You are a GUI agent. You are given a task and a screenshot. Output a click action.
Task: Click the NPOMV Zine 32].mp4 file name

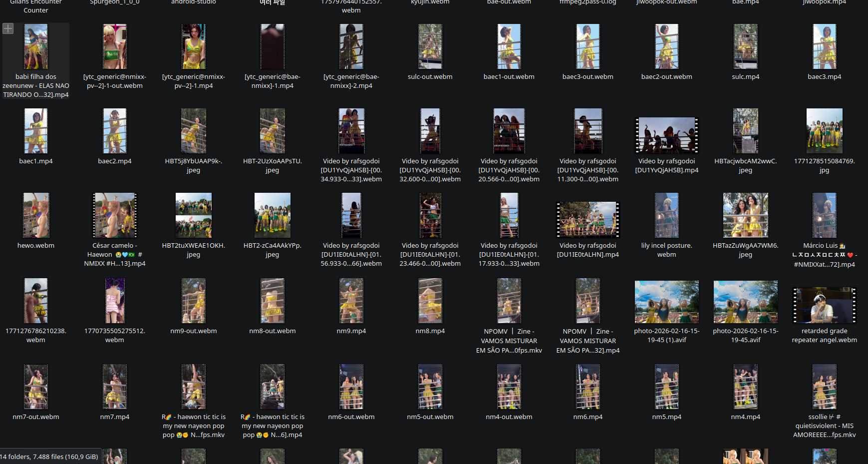click(x=588, y=341)
